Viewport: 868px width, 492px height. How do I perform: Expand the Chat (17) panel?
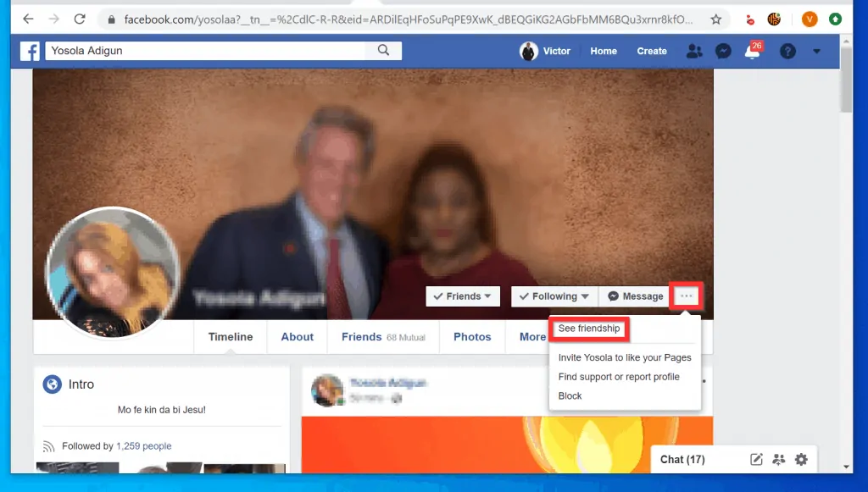point(682,459)
